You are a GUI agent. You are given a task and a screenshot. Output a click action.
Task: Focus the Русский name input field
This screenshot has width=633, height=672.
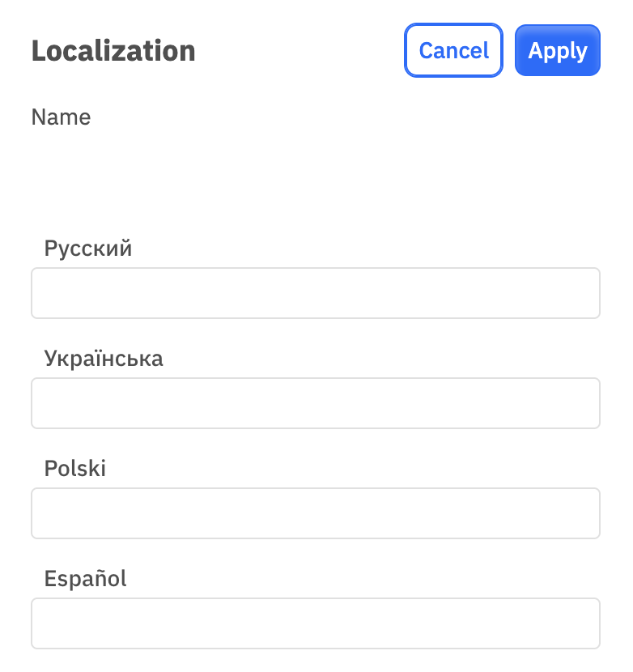click(316, 293)
